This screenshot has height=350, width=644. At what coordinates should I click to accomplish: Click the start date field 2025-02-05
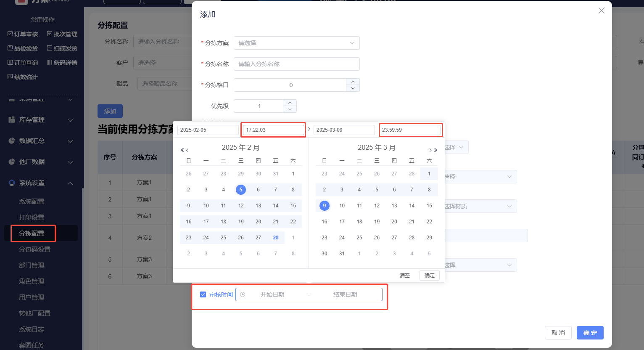208,130
